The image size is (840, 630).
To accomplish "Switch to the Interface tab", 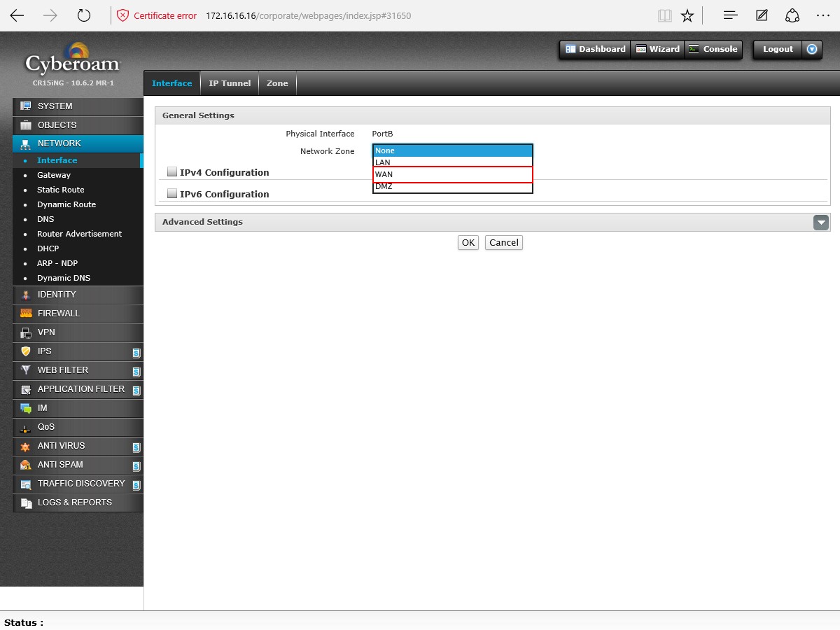I will point(171,83).
